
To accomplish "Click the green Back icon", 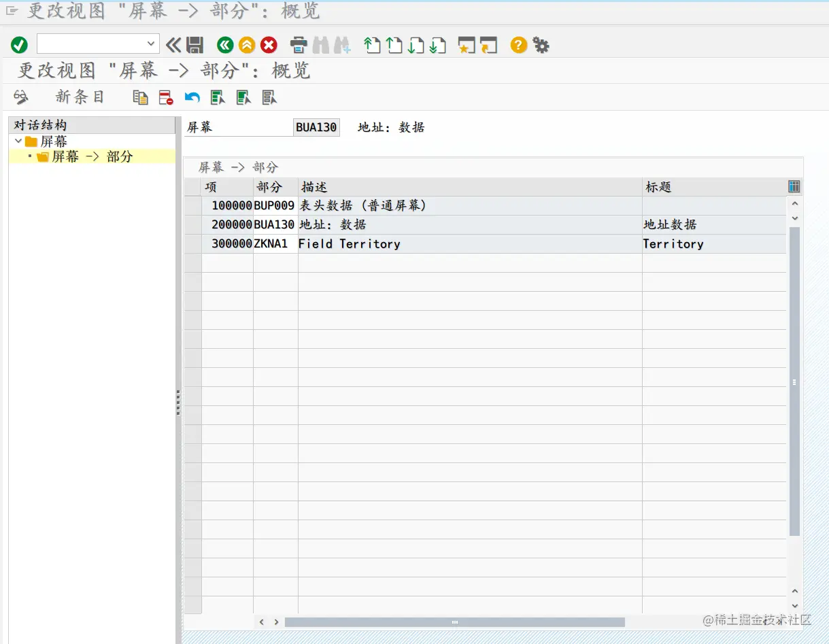I will pyautogui.click(x=225, y=46).
